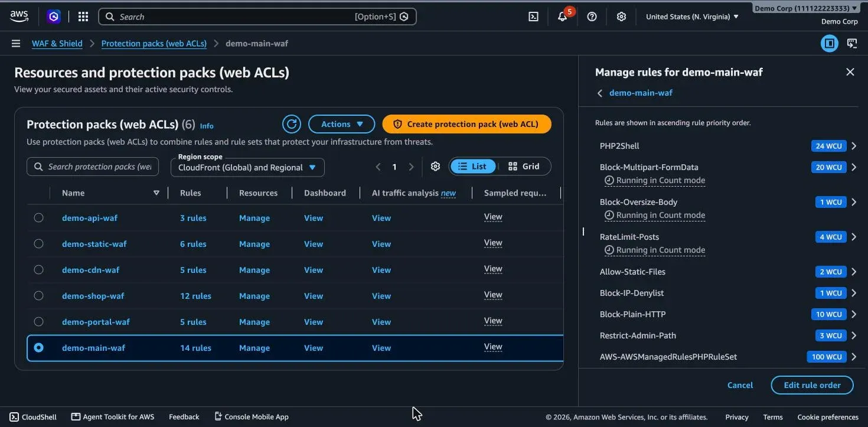Screen dimensions: 868x427
Task: Select the demo-static-waf radio button
Action: pyautogui.click(x=38, y=243)
